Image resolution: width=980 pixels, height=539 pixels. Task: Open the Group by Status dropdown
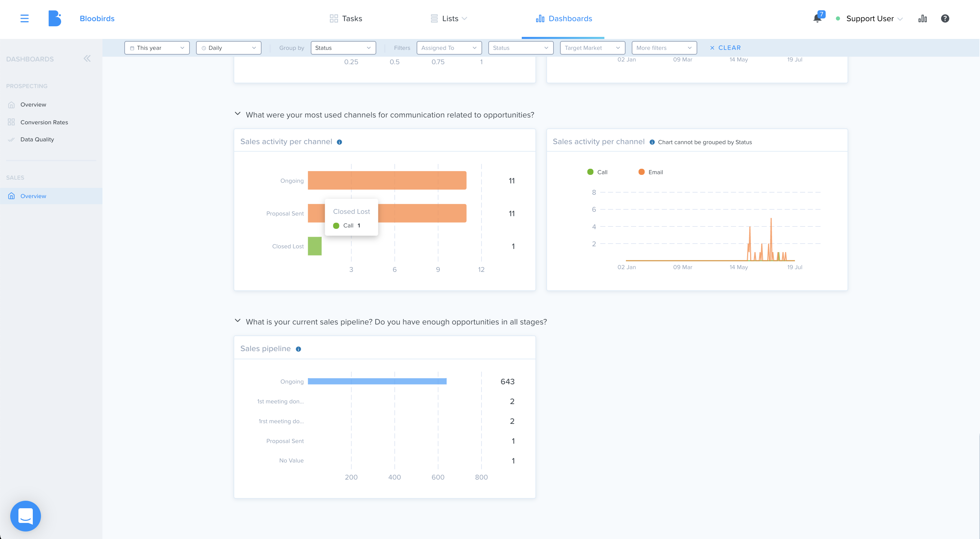click(343, 48)
